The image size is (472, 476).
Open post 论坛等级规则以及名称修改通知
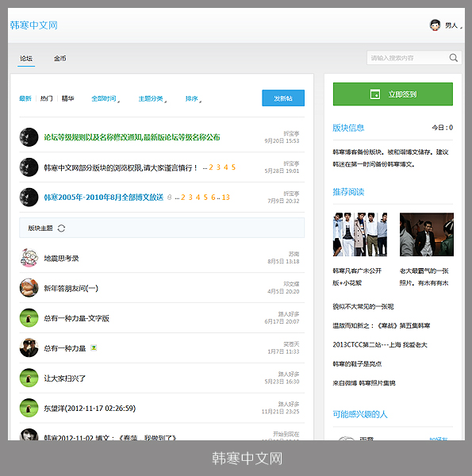click(x=132, y=137)
